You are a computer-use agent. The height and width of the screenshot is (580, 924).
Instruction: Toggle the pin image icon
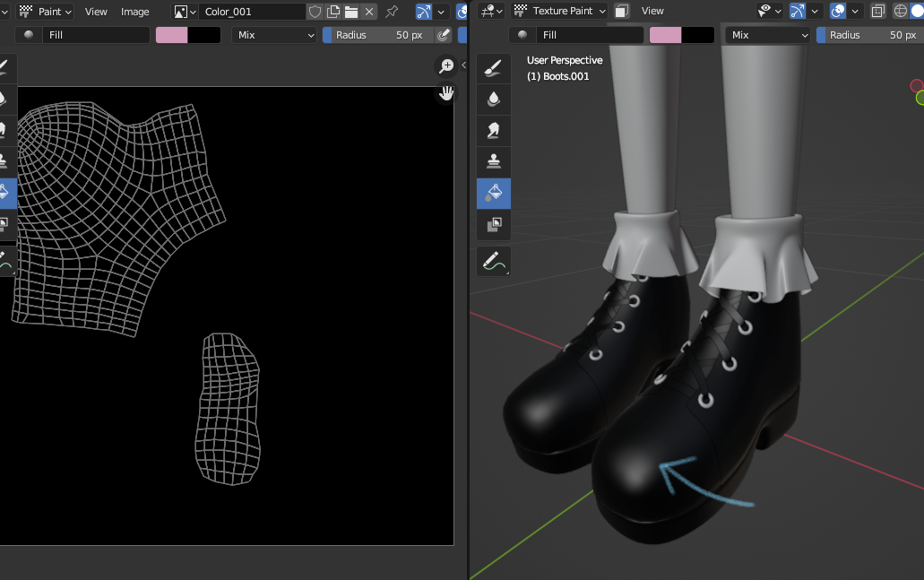[x=392, y=11]
